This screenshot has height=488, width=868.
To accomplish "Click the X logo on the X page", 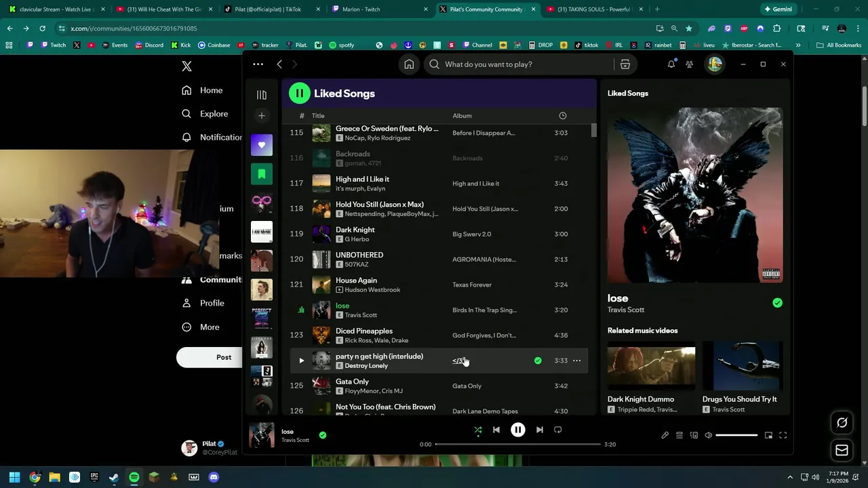I will (187, 66).
